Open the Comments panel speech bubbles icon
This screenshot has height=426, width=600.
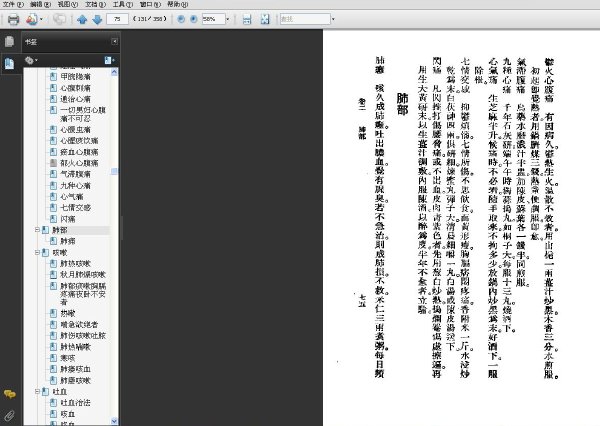coord(10,394)
